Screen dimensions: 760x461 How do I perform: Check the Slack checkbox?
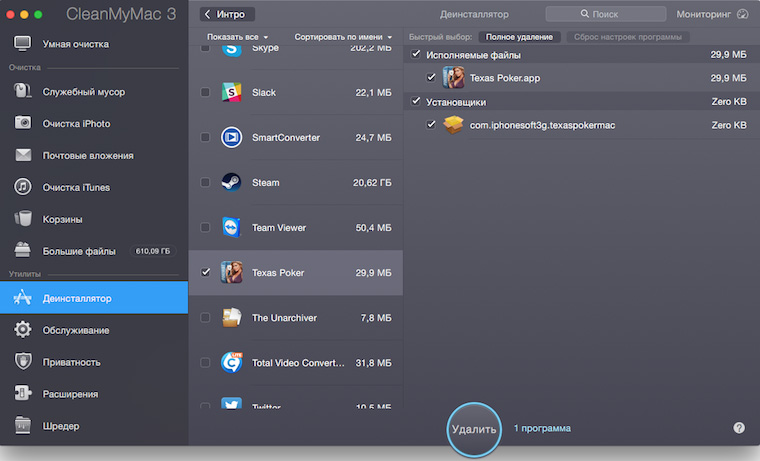point(206,92)
